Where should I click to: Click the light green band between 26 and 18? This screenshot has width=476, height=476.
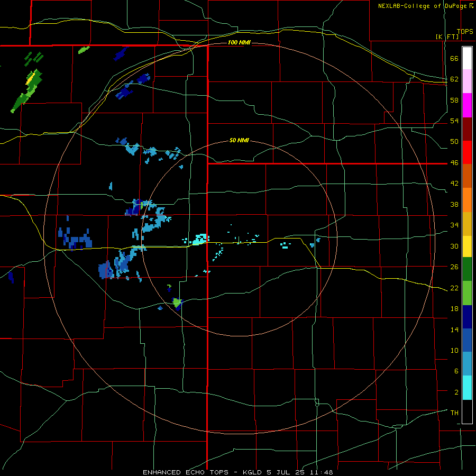[x=467, y=293]
